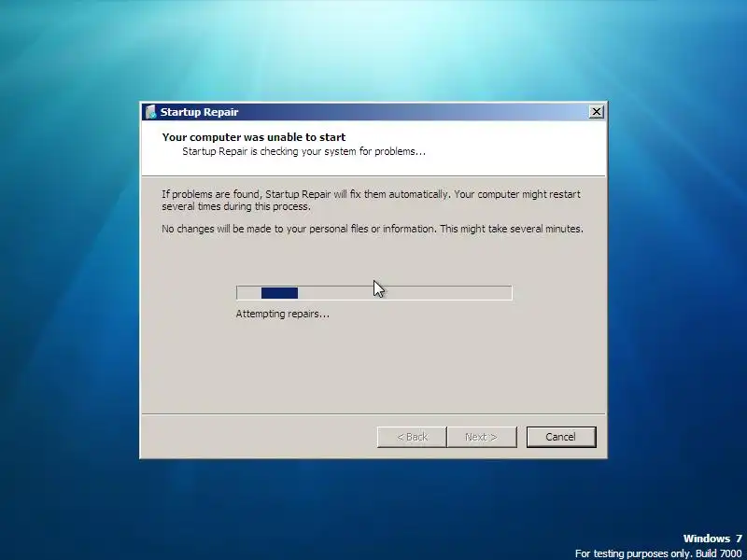
Task: Click the 'Startup Repair' title text
Action: click(x=199, y=112)
